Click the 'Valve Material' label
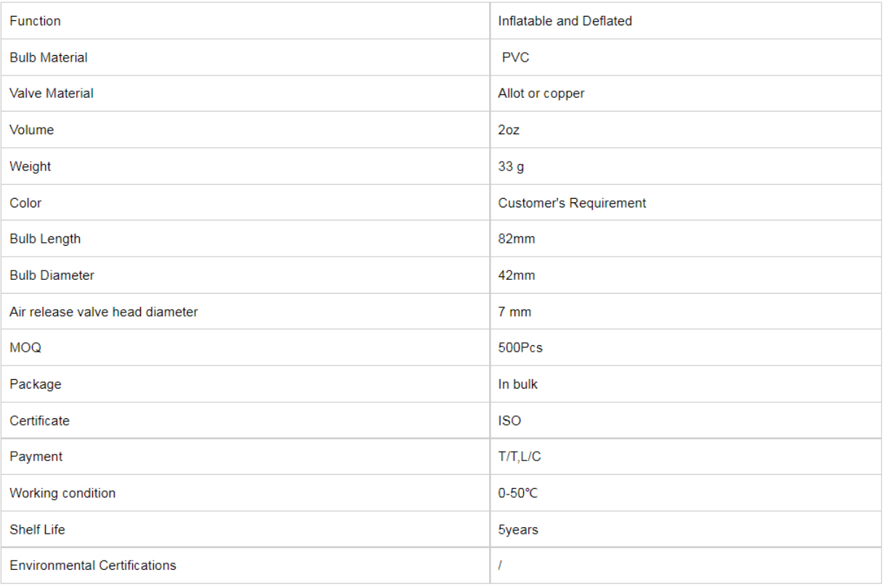Screen dimensions: 886x588 coord(51,94)
